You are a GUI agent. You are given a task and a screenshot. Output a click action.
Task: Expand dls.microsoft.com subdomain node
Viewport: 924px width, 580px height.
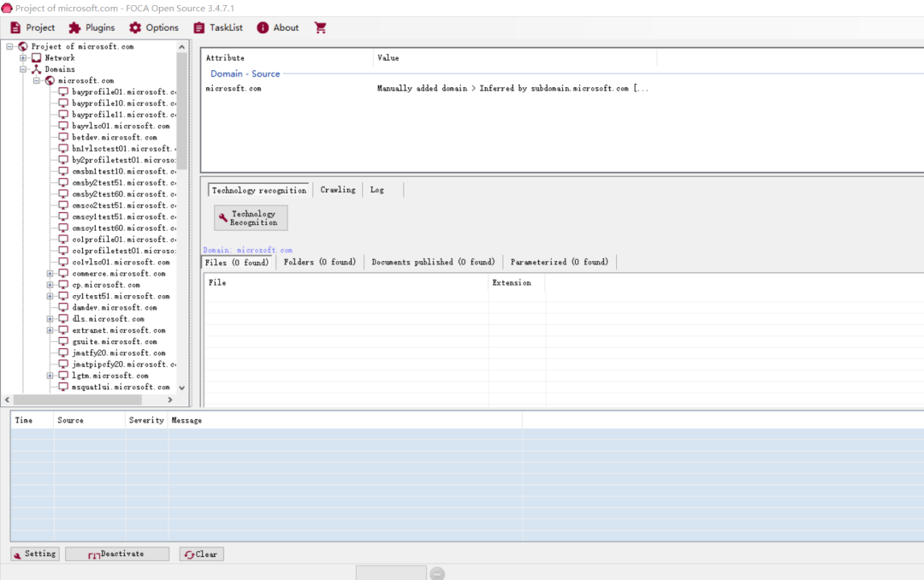click(50, 319)
